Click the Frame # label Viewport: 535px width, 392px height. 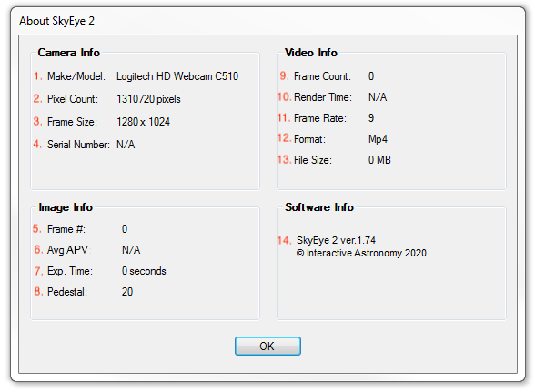click(x=66, y=229)
